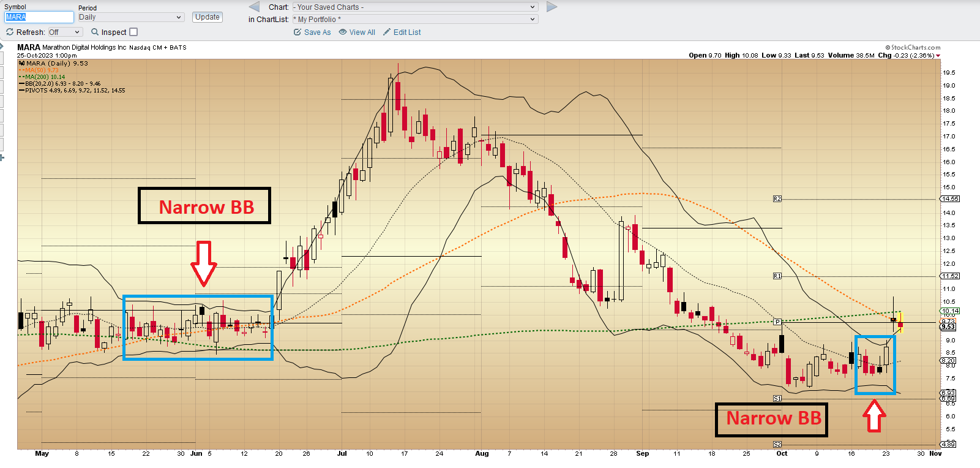Click the Edit List pencil icon
The height and width of the screenshot is (468, 980).
tap(387, 32)
